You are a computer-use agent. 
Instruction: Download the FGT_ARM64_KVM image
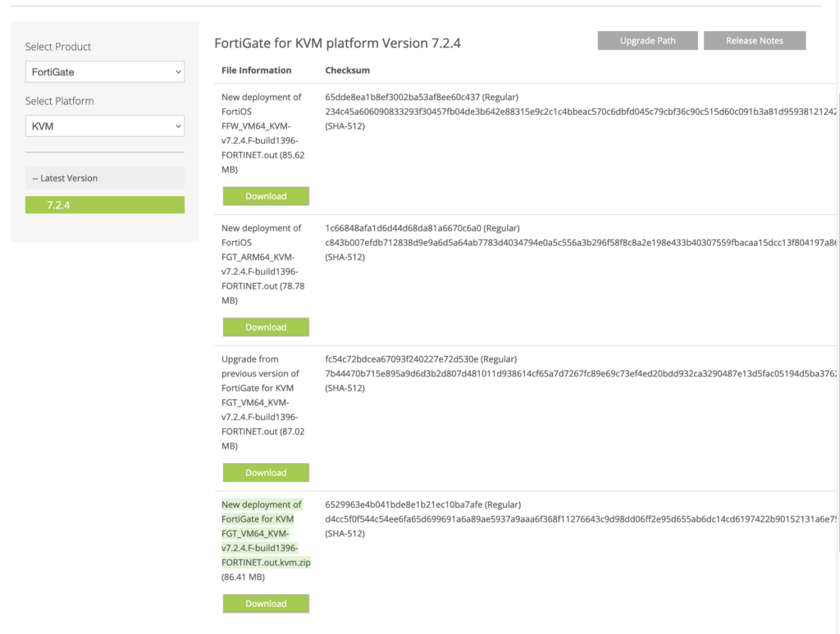266,326
